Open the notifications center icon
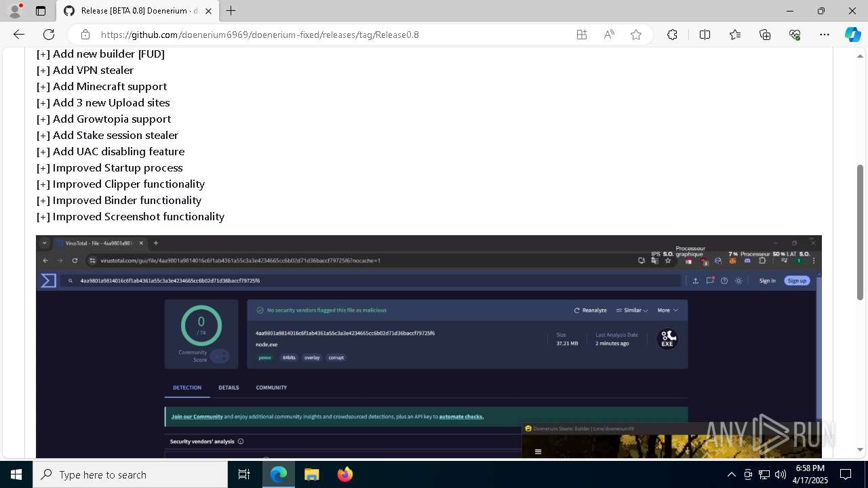Image resolution: width=868 pixels, height=488 pixels. click(x=846, y=474)
